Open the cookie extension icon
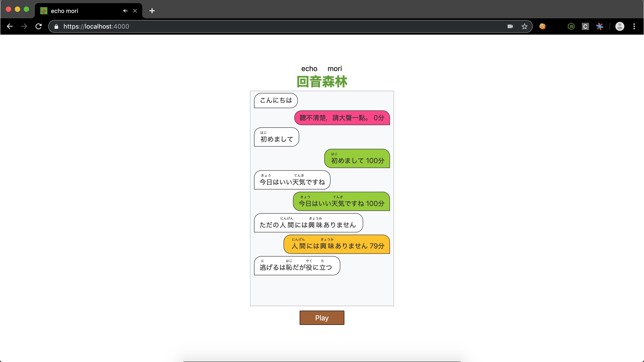The image size is (644, 362). (x=542, y=27)
